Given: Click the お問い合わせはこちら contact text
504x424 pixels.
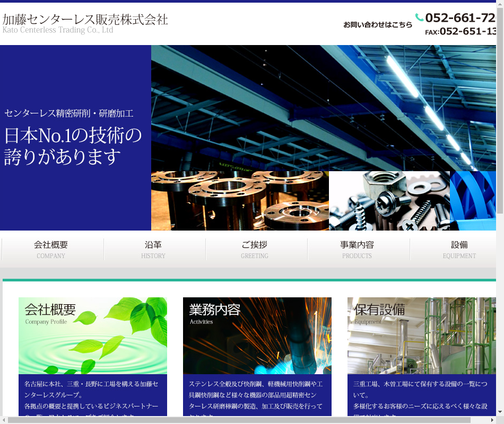Looking at the screenshot, I should point(377,24).
